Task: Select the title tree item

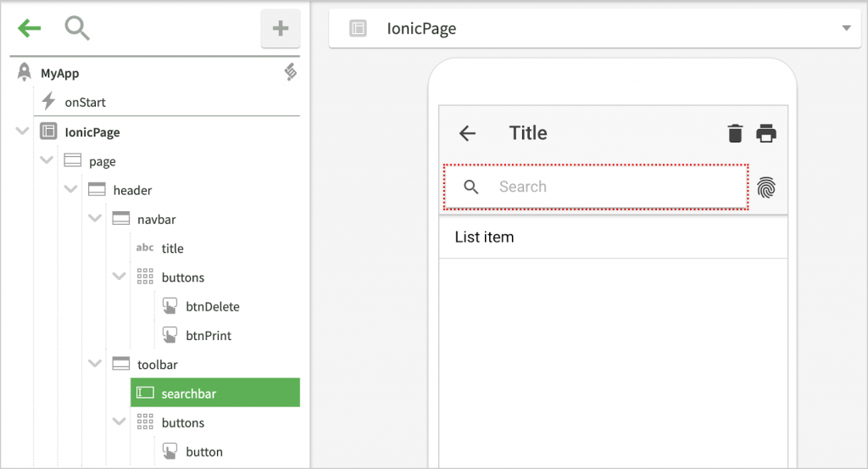Action: tap(172, 248)
